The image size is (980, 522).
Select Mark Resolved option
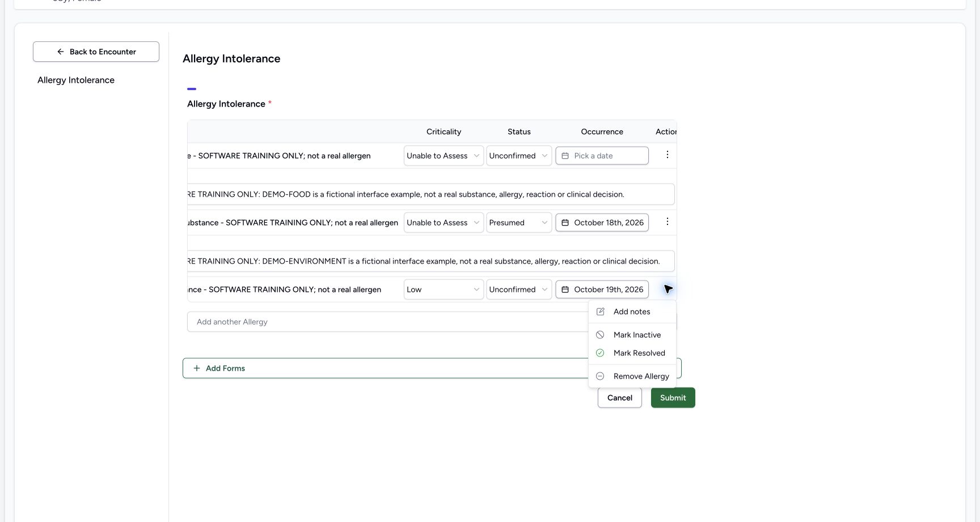632,353
